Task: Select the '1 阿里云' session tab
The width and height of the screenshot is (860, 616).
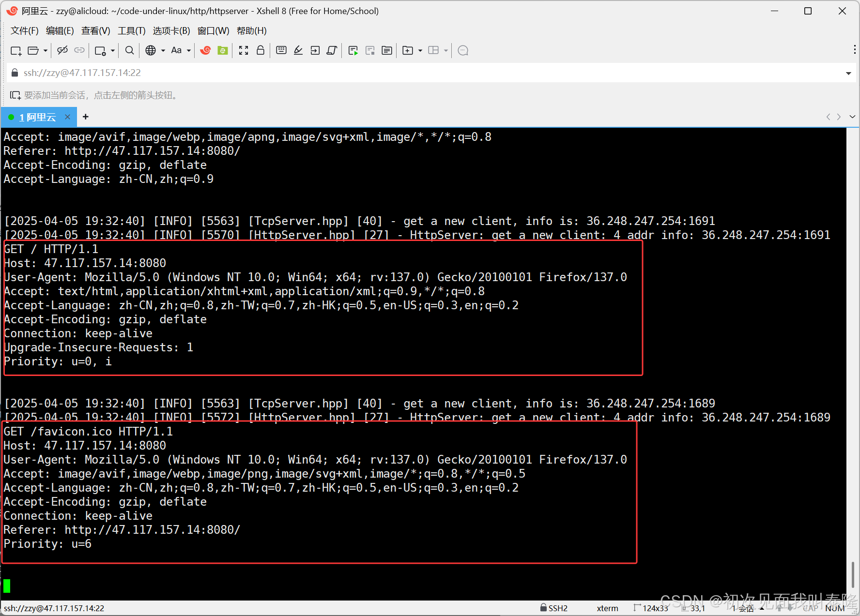Action: point(38,117)
